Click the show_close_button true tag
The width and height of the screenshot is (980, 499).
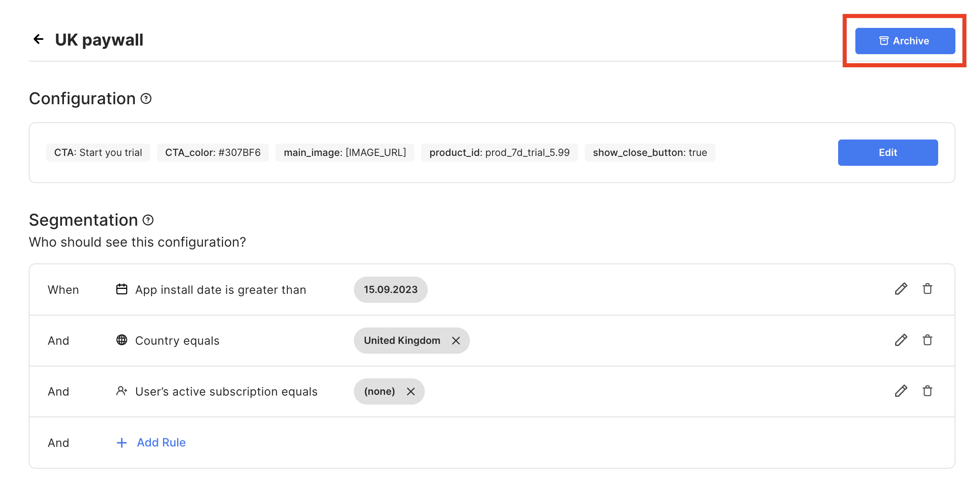(x=650, y=153)
